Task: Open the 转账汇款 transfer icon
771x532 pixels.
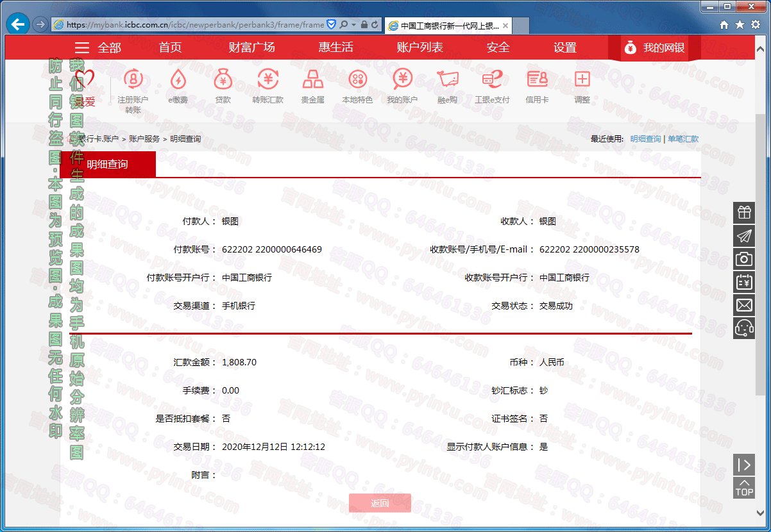Action: (x=267, y=79)
